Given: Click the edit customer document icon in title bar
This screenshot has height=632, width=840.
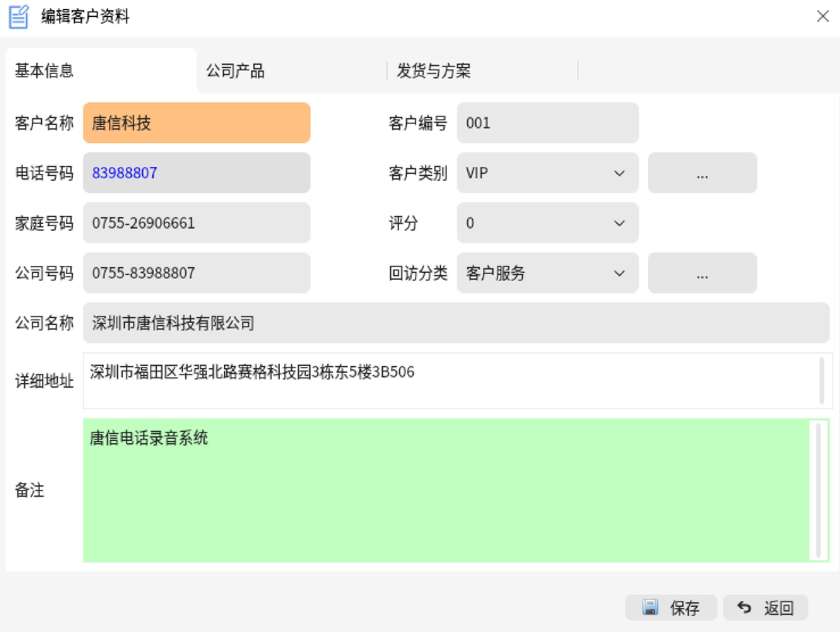Looking at the screenshot, I should [x=19, y=17].
